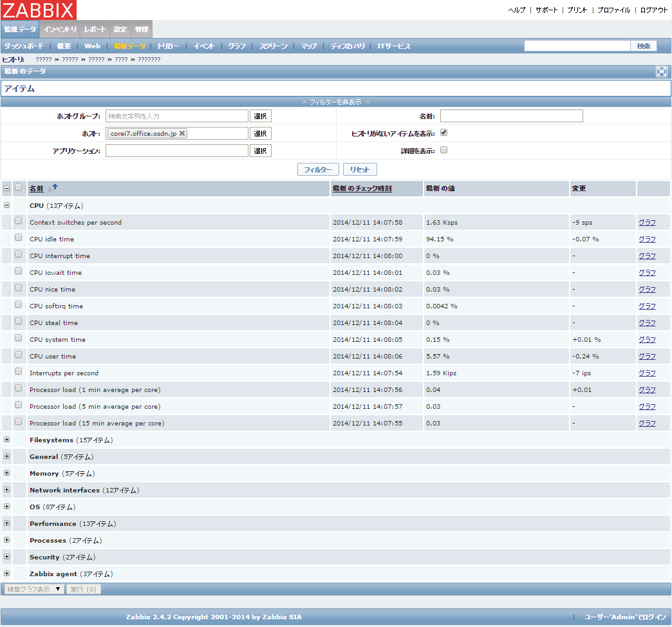Open graph link for CPU user time
Viewport: 672px width, 627px height.
pos(647,356)
